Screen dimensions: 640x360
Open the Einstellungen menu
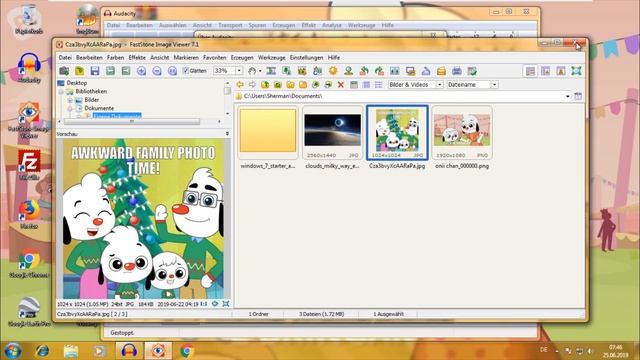pos(307,58)
